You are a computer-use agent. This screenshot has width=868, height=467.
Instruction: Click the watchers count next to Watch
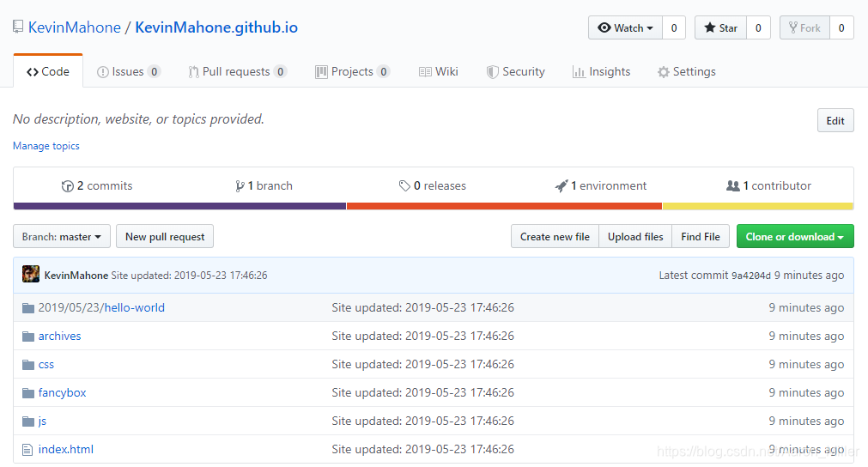pyautogui.click(x=674, y=27)
